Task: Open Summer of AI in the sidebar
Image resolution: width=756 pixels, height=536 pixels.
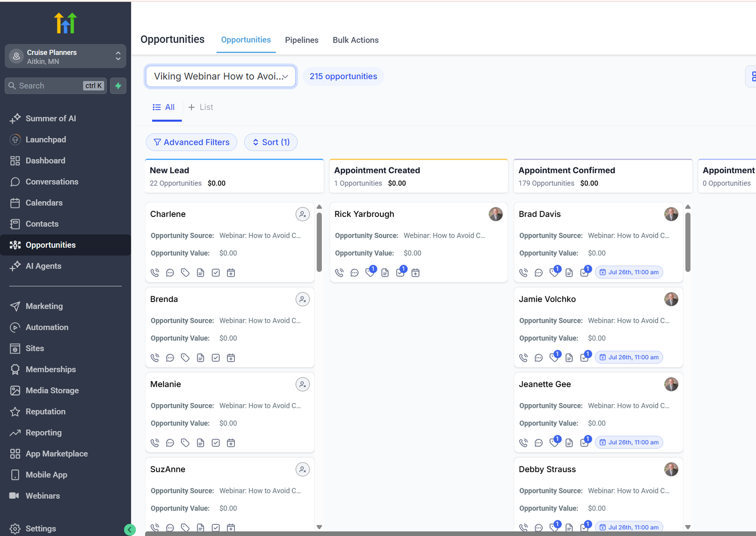Action: pyautogui.click(x=66, y=119)
